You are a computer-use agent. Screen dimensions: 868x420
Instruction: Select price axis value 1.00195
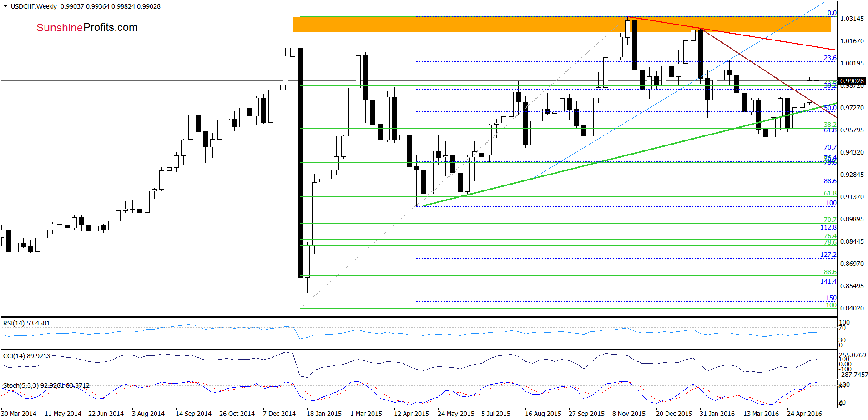click(852, 63)
